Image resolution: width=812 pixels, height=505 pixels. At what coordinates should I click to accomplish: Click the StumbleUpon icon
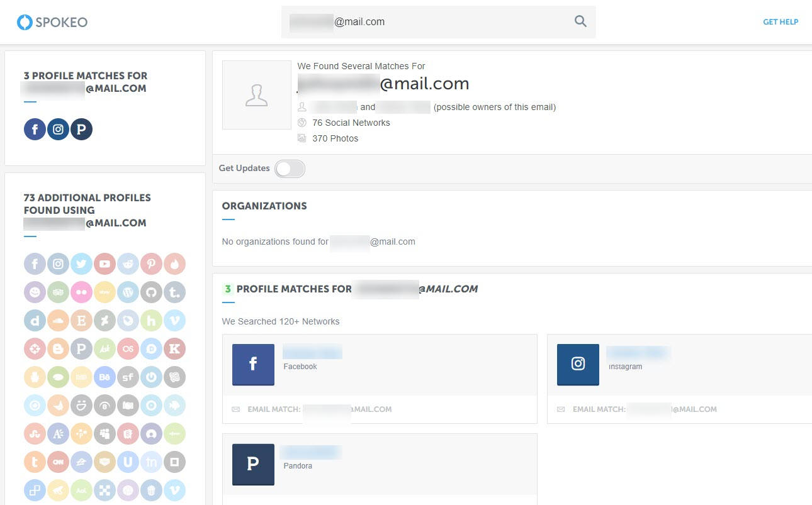click(35, 434)
